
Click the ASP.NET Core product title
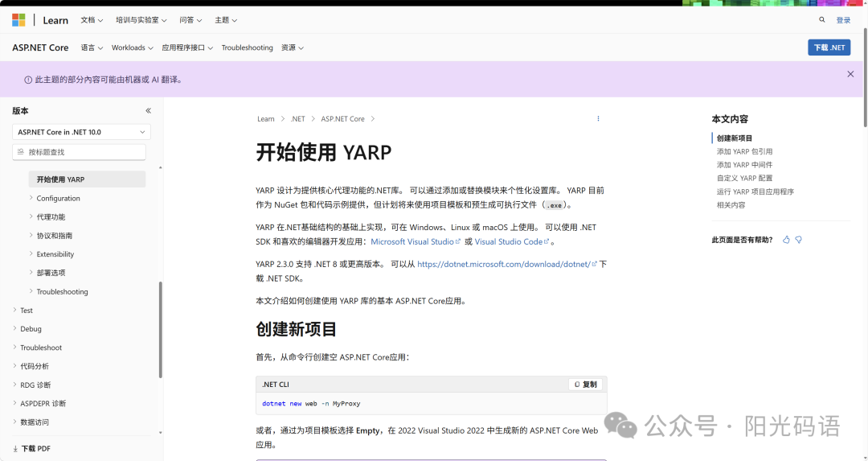tap(40, 47)
